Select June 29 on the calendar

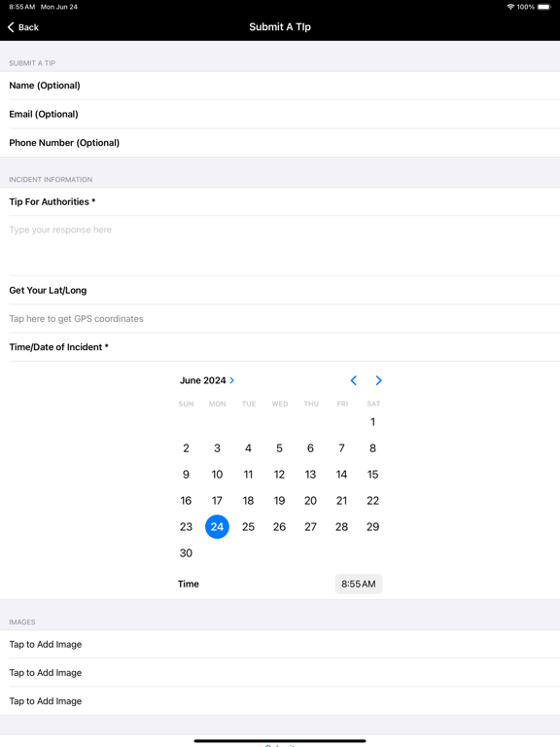(373, 527)
